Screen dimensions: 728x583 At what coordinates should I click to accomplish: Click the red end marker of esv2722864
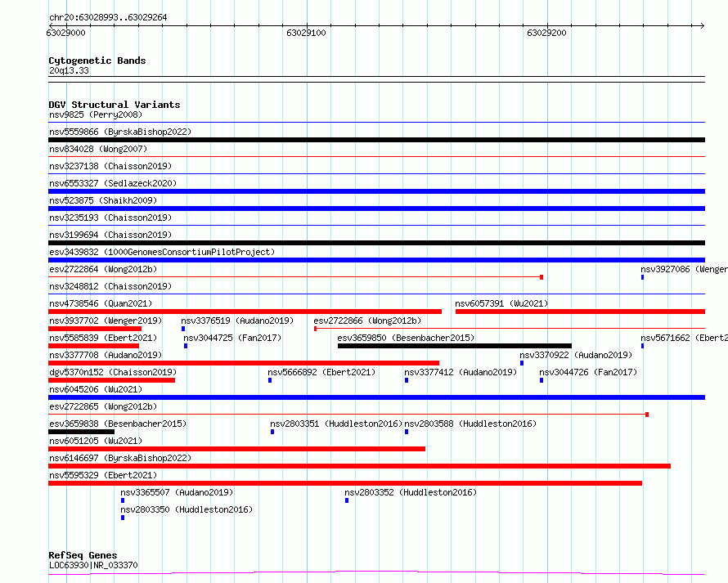[x=542, y=277]
